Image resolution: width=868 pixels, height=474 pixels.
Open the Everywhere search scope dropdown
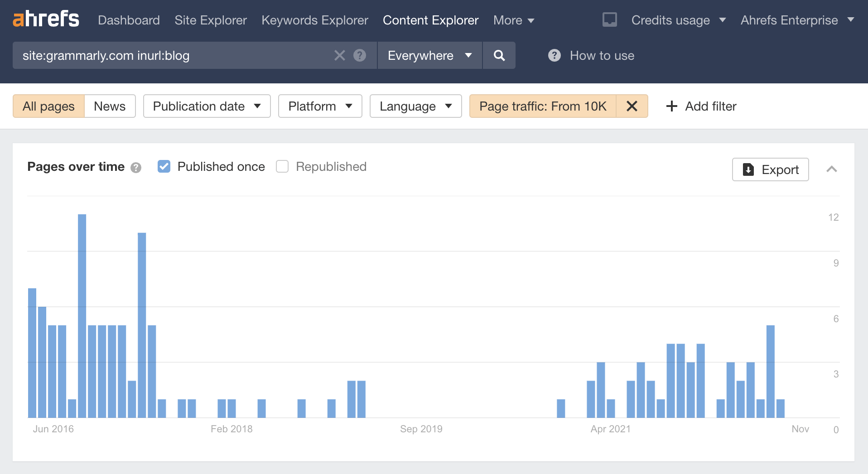click(x=429, y=55)
